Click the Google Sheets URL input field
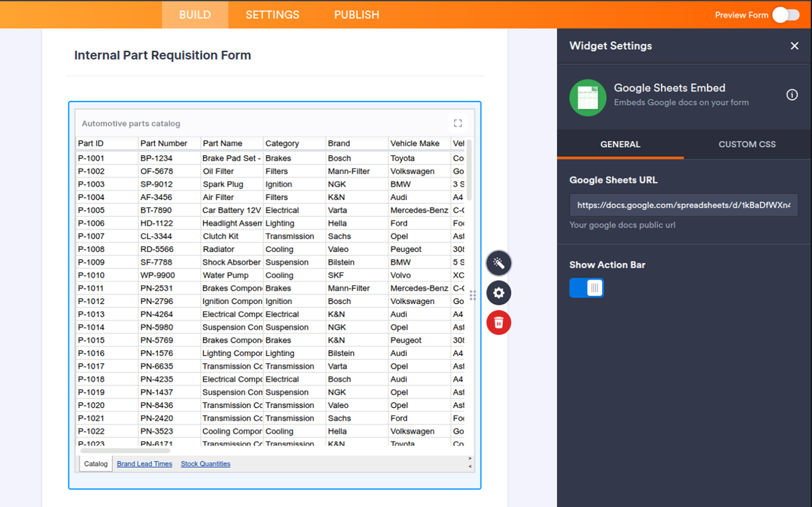Image resolution: width=812 pixels, height=507 pixels. 683,205
